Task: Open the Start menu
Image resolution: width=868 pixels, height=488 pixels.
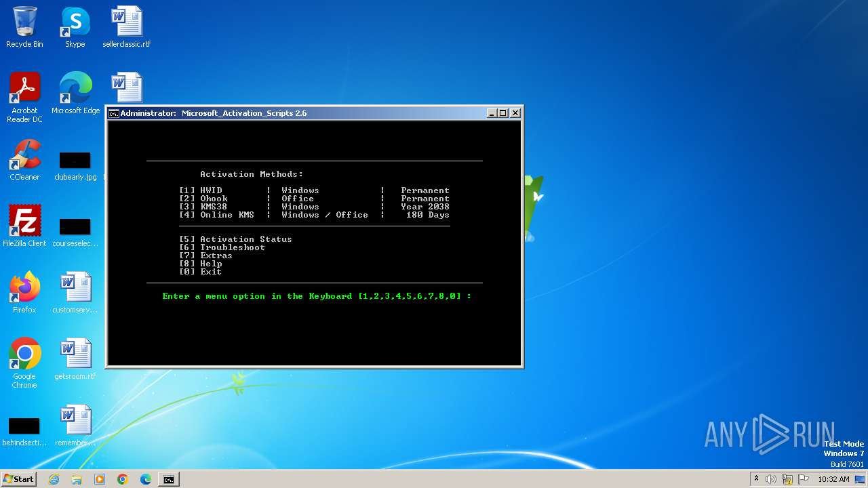Action: [x=19, y=479]
